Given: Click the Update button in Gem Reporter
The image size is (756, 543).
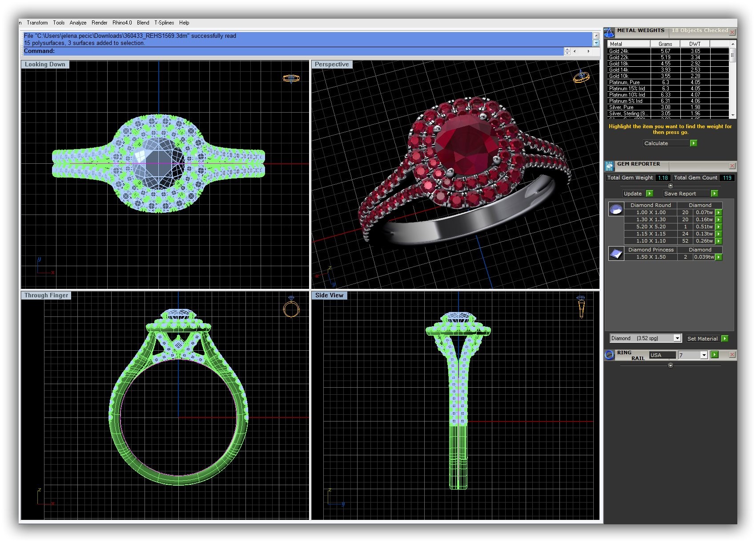Looking at the screenshot, I should coord(633,194).
